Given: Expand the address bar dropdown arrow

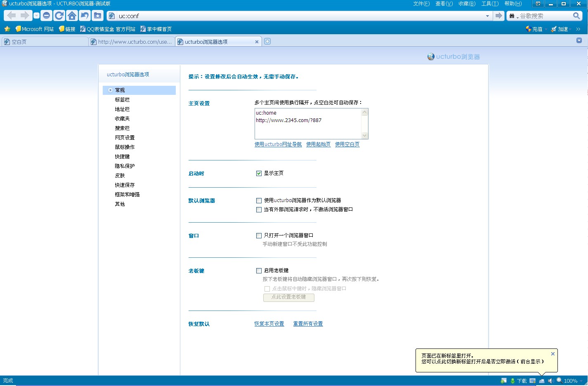Looking at the screenshot, I should point(487,16).
